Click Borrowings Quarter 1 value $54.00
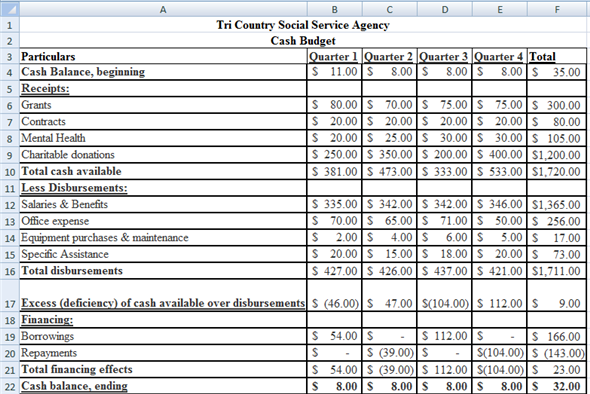The image size is (590, 394). coord(335,336)
